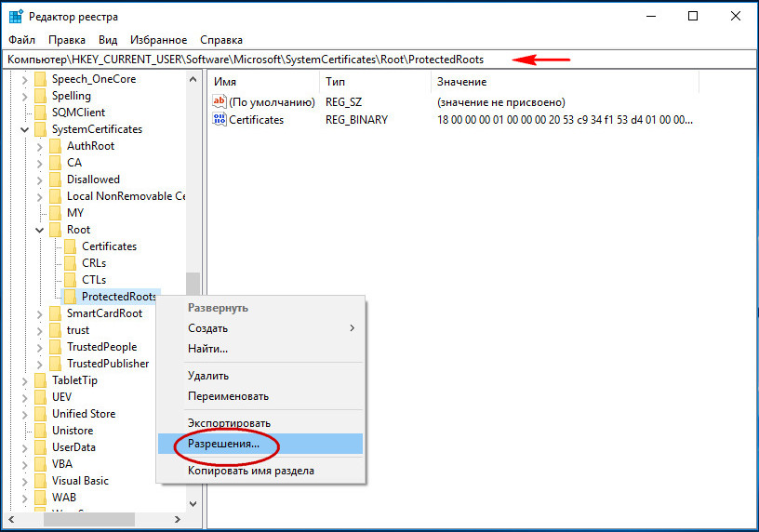Click the binary icon of Certificates value
759x532 pixels.
tap(220, 119)
